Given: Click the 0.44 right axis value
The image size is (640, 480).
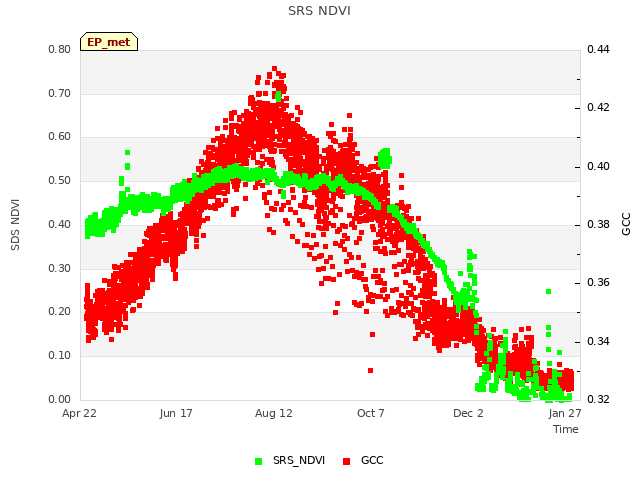Looking at the screenshot, I should coord(598,49).
